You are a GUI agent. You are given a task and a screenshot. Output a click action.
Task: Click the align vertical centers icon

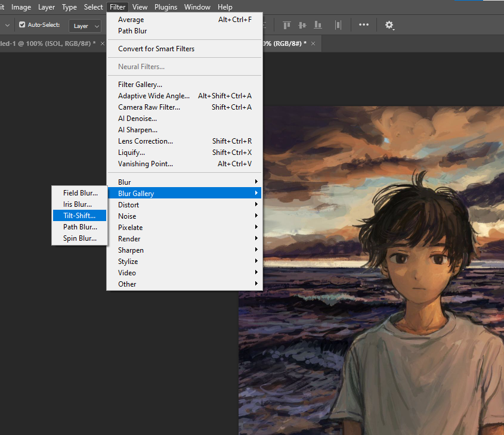coord(302,25)
